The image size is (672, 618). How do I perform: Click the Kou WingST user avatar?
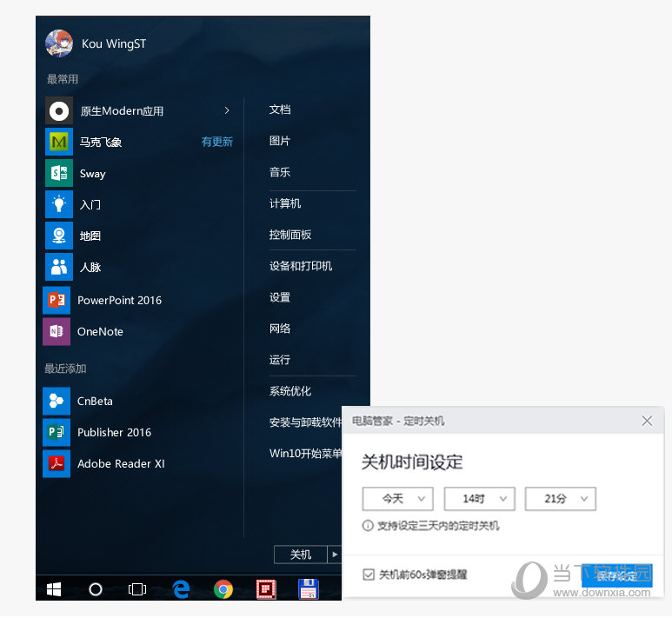[59, 43]
